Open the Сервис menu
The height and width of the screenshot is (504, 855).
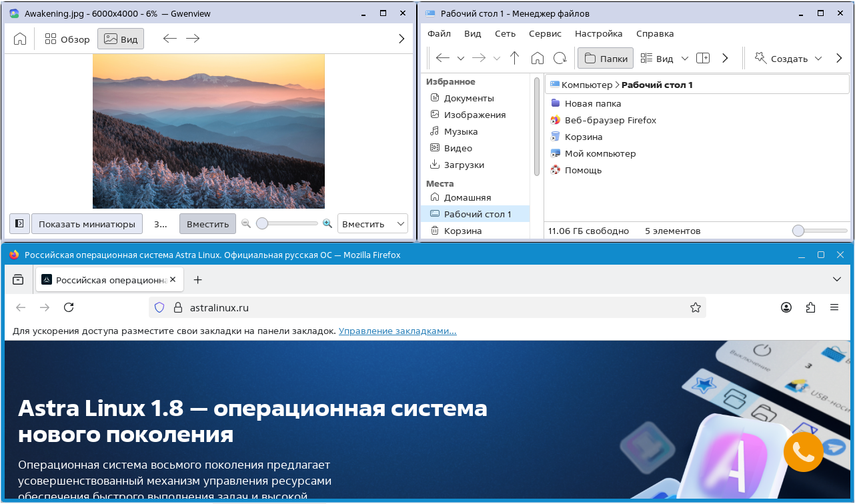click(x=545, y=33)
